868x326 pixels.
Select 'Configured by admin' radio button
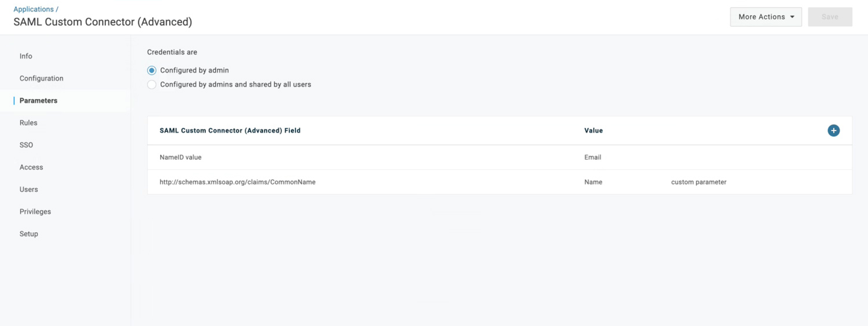click(152, 71)
